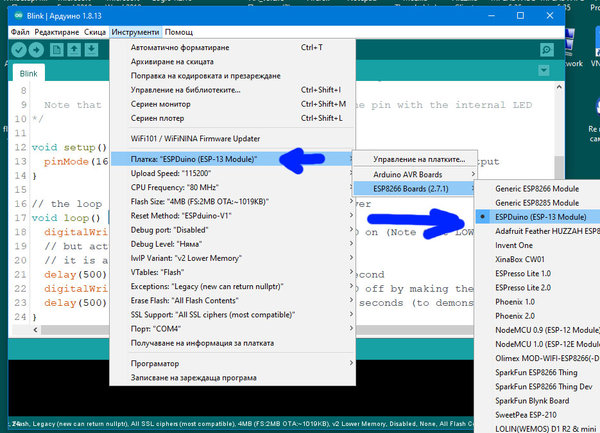Select ESPresso Lite 1.0 board
This screenshot has width=600, height=433.
538,273
